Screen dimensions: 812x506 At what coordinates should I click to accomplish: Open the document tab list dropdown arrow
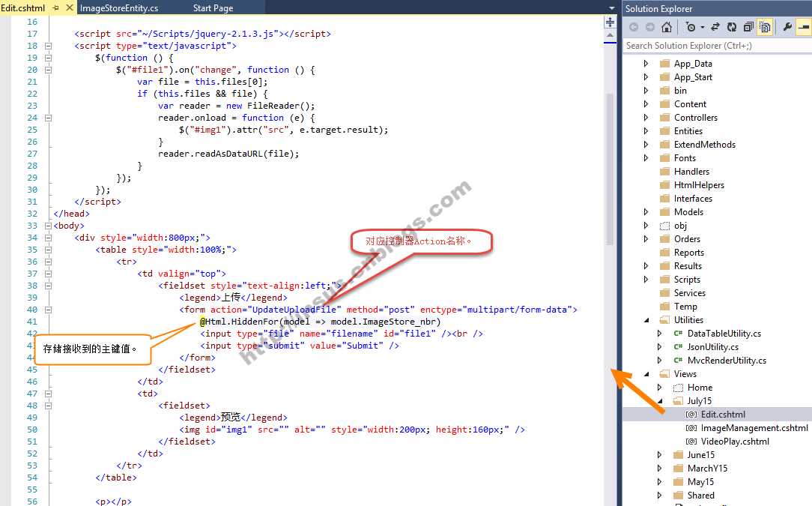611,8
